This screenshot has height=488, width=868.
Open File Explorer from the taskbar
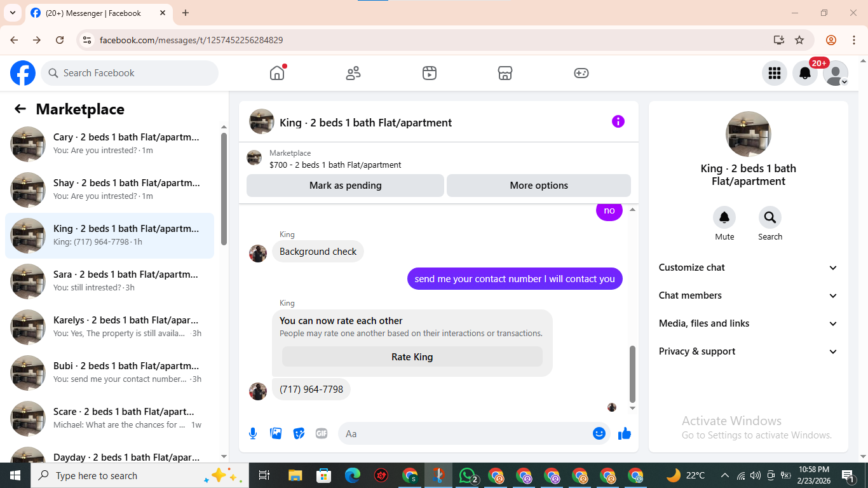[295, 475]
